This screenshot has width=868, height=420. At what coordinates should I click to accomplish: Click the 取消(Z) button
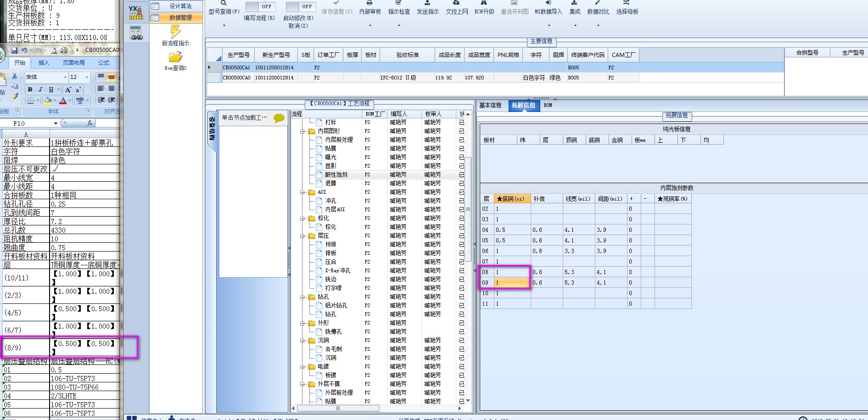coord(298,26)
